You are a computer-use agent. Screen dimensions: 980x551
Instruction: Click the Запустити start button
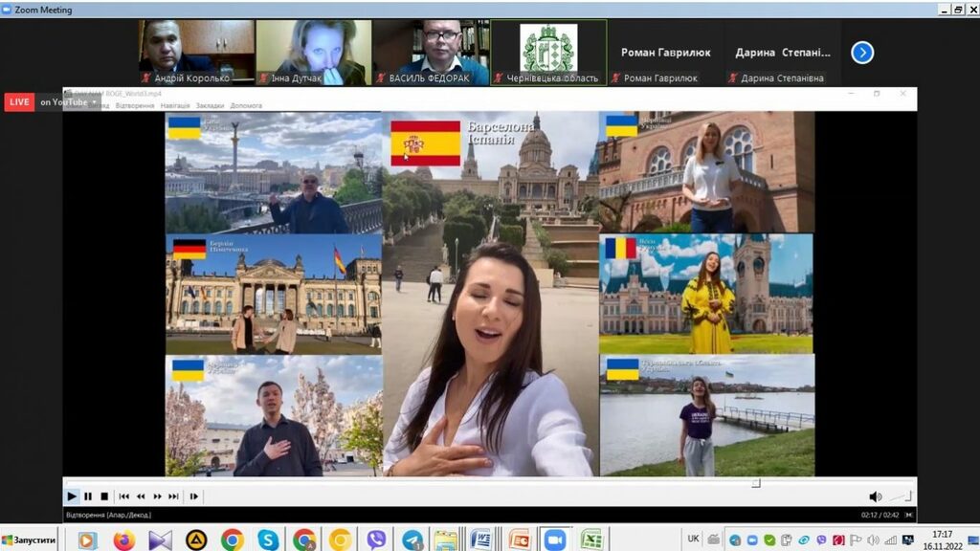[30, 540]
